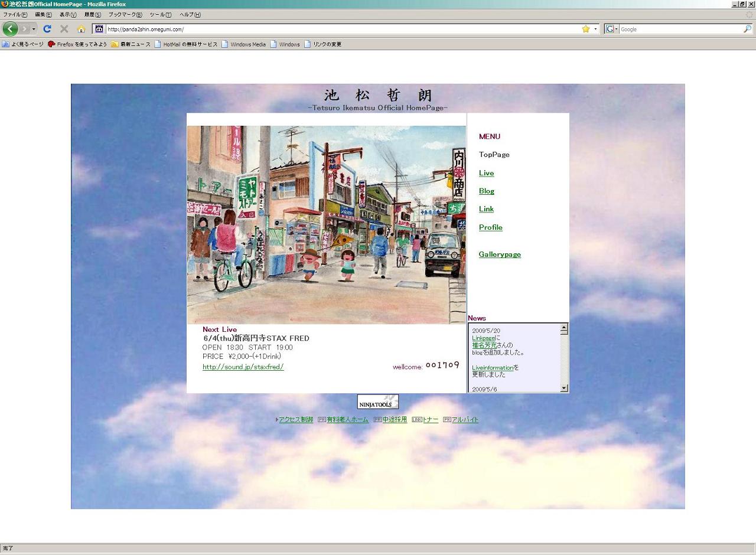Open the 履歴(S) menu
The width and height of the screenshot is (756, 555).
(x=93, y=15)
